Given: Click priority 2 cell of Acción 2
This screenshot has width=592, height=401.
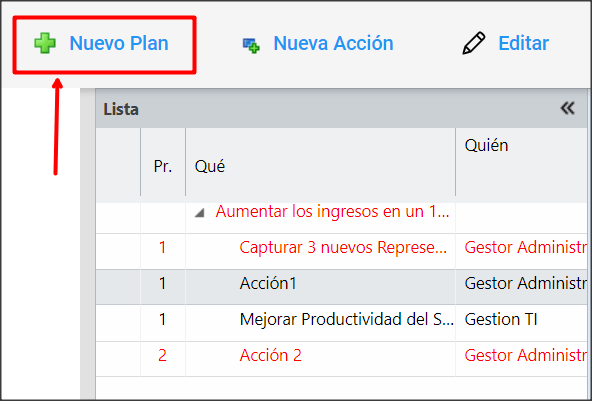Looking at the screenshot, I should 162,355.
